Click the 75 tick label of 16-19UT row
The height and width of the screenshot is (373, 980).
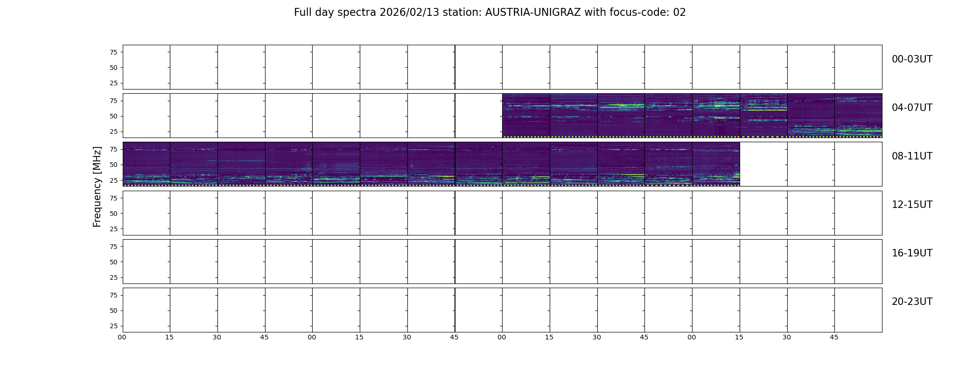(113, 247)
